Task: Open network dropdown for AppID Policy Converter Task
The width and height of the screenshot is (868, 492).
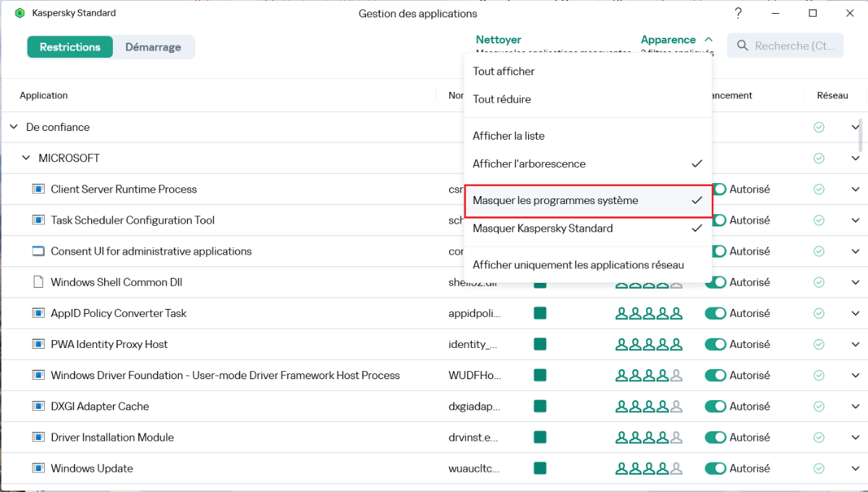Action: click(854, 313)
